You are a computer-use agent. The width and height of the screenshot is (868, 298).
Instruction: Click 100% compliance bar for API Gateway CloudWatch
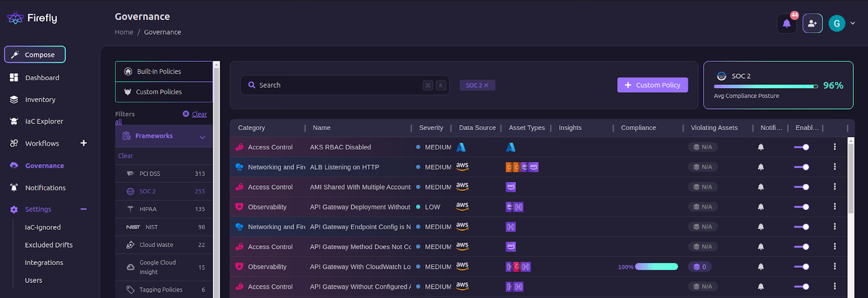click(656, 267)
